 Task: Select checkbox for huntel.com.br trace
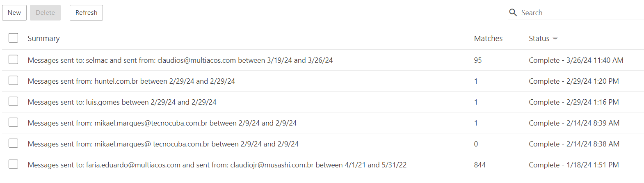click(14, 81)
